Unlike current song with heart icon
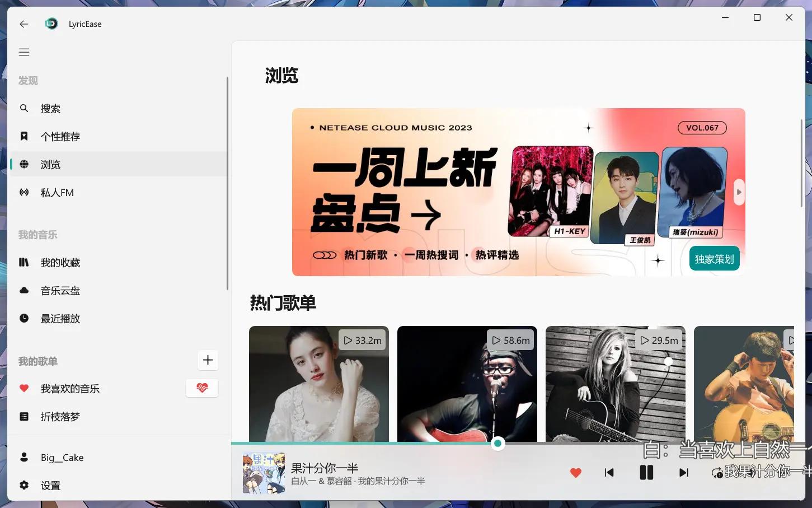This screenshot has width=812, height=508. (575, 473)
